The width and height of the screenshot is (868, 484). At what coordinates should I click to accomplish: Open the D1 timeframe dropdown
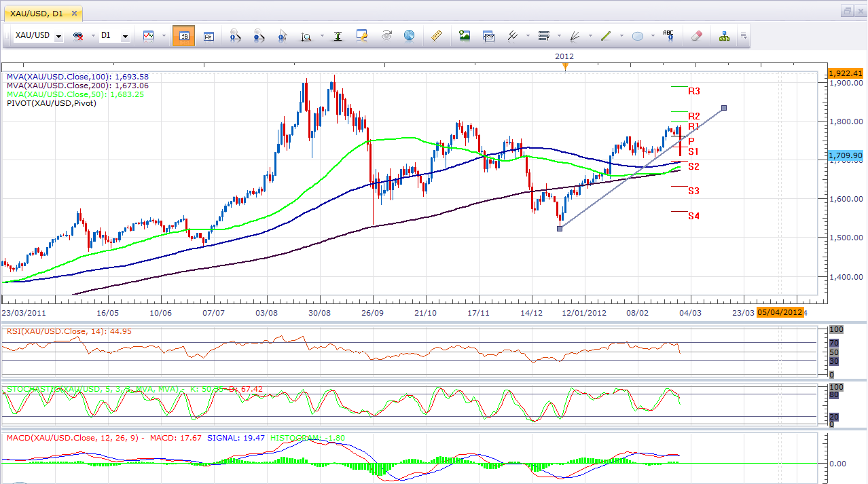(125, 36)
